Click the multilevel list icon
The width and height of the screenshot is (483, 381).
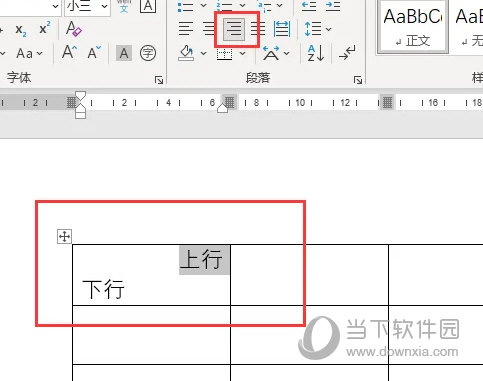pyautogui.click(x=264, y=6)
